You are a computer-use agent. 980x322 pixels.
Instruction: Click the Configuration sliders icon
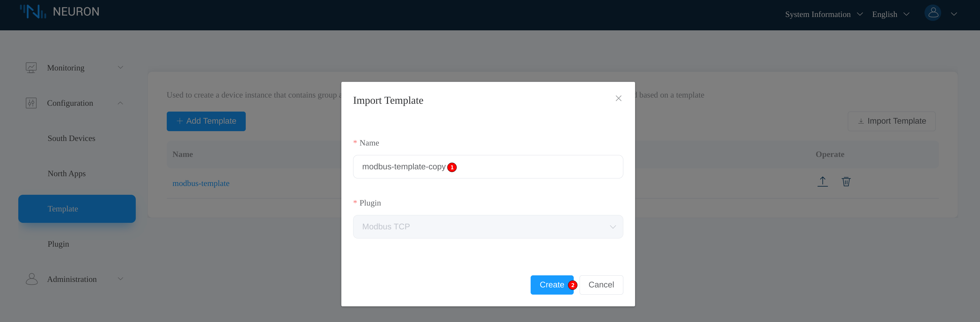31,103
